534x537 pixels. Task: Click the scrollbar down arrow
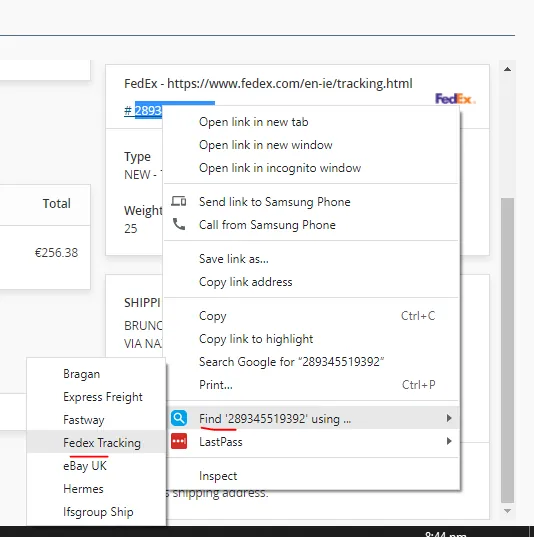tap(507, 511)
